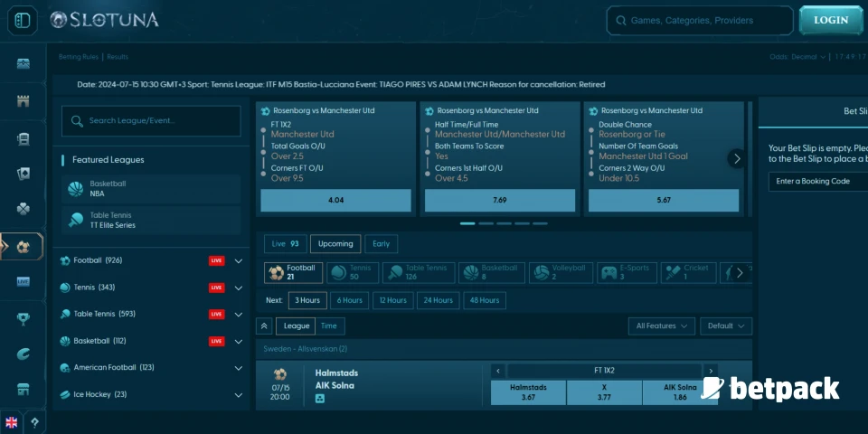Image resolution: width=868 pixels, height=434 pixels.
Task: Select the E-Sports gamepad sport filter
Action: coord(627,272)
